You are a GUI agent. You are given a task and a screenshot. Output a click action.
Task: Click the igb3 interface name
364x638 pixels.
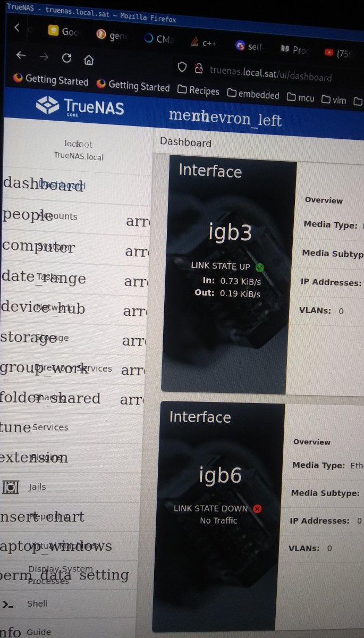[230, 232]
